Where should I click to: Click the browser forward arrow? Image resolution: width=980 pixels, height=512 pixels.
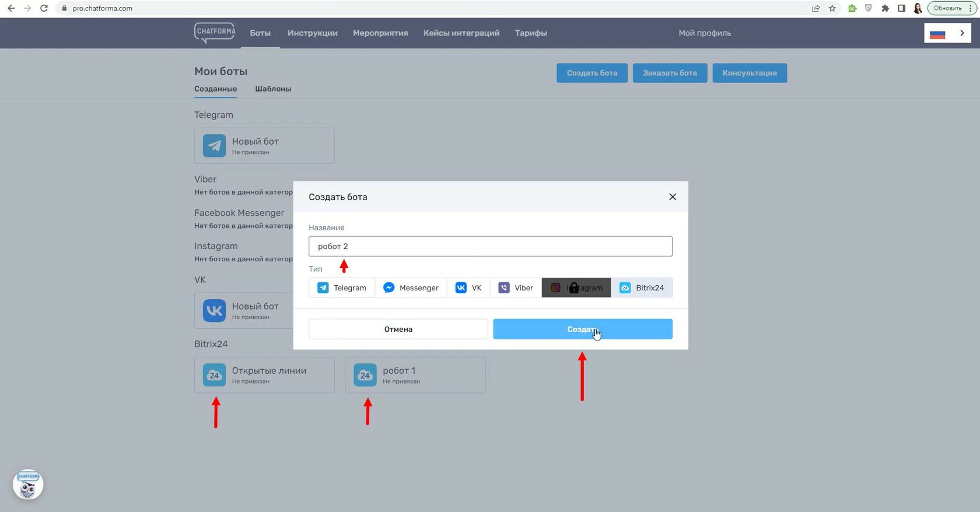[x=27, y=8]
